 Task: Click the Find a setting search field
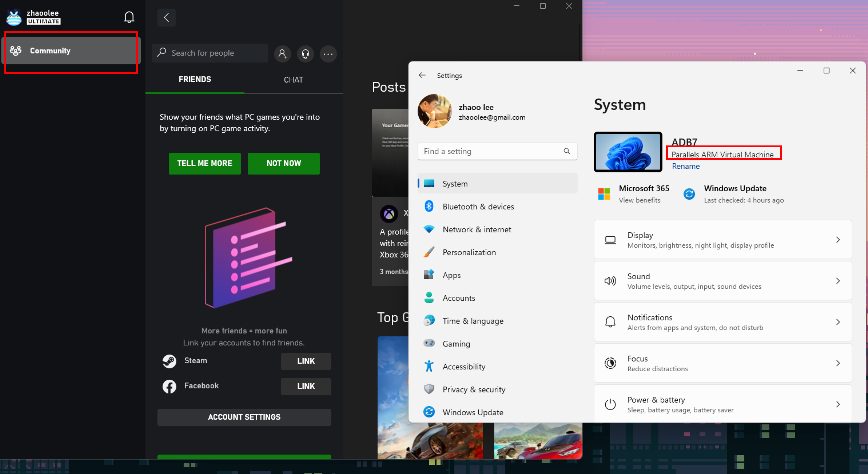[x=495, y=151]
